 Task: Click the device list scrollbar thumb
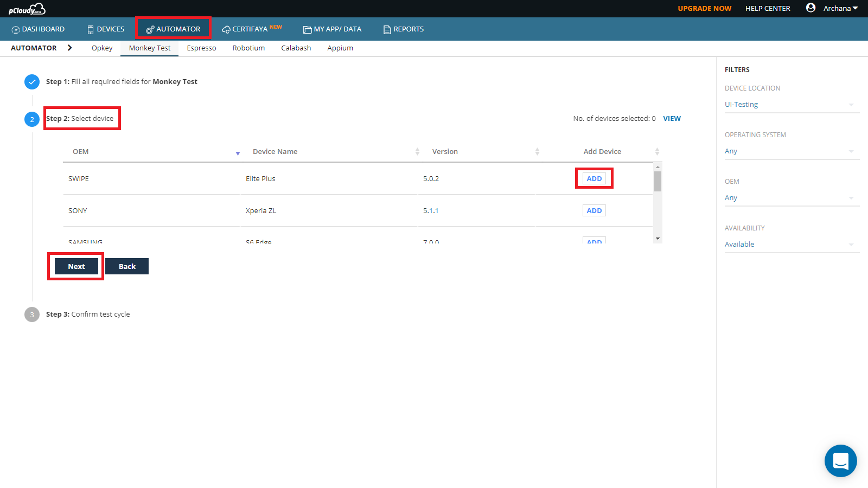click(x=658, y=182)
